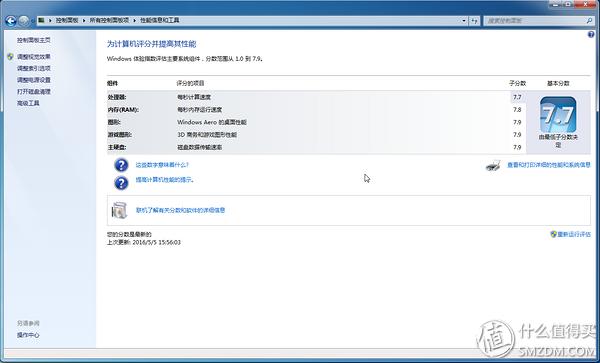Click shield icon beside 调整视觉效果
The width and height of the screenshot is (600, 363).
click(10, 57)
